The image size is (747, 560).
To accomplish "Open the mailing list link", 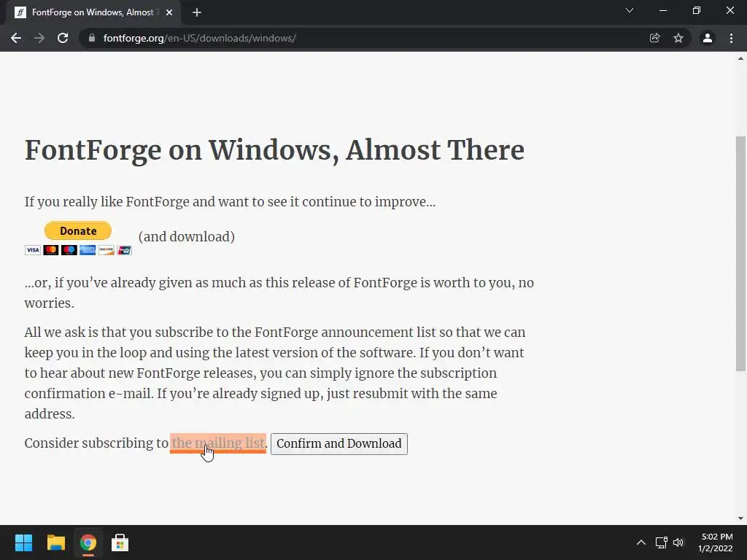I will [x=218, y=443].
